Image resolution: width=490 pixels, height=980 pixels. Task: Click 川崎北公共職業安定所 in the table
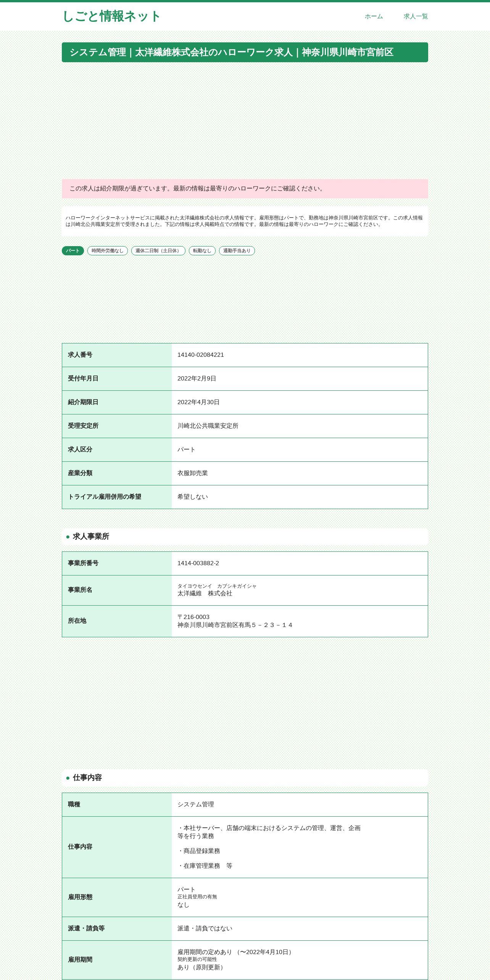tap(208, 426)
